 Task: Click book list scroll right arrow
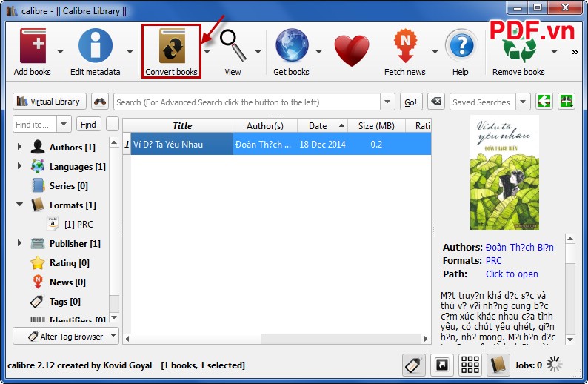pos(426,339)
